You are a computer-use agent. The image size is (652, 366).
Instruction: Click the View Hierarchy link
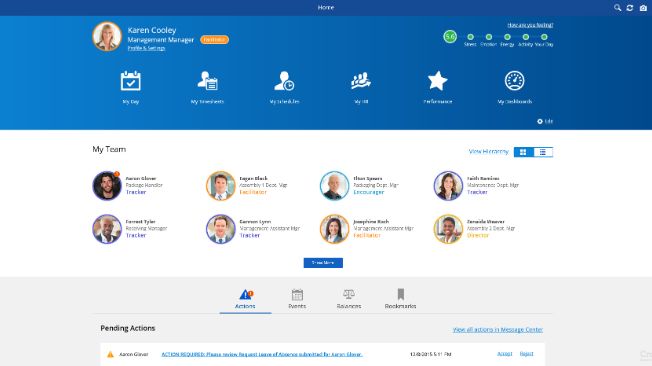(489, 152)
